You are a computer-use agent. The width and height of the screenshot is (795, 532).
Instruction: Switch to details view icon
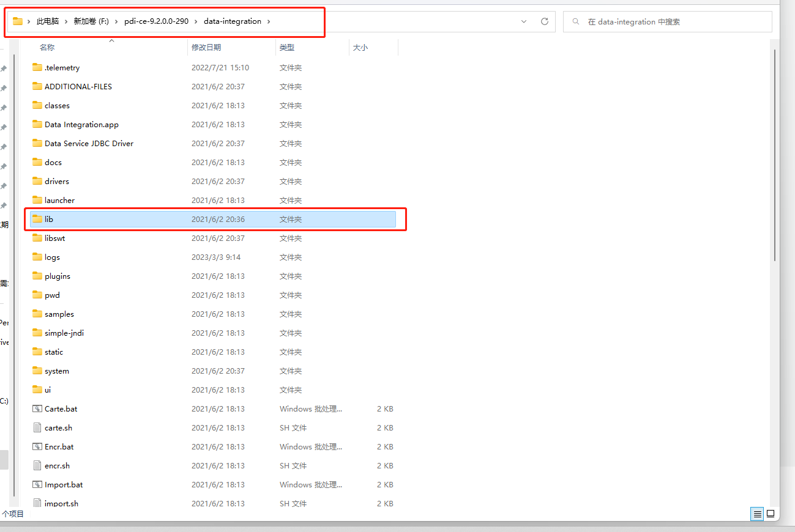click(758, 514)
